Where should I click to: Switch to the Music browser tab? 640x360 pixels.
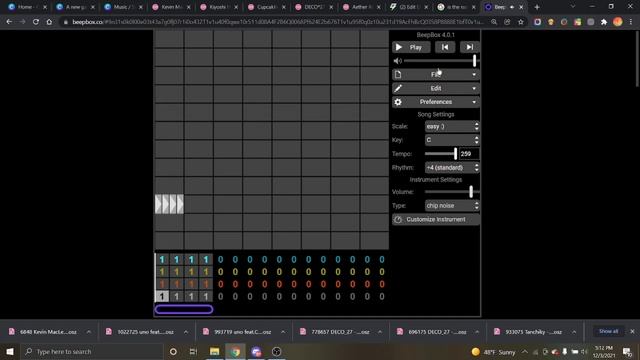point(123,7)
